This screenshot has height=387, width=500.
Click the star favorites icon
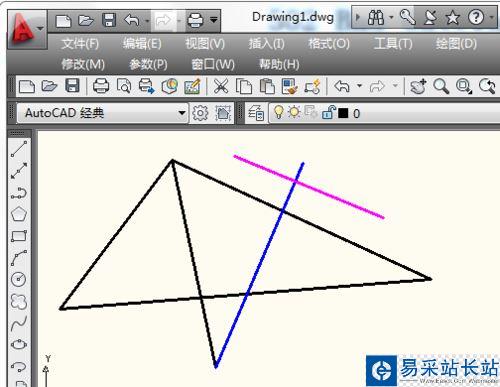[x=452, y=17]
